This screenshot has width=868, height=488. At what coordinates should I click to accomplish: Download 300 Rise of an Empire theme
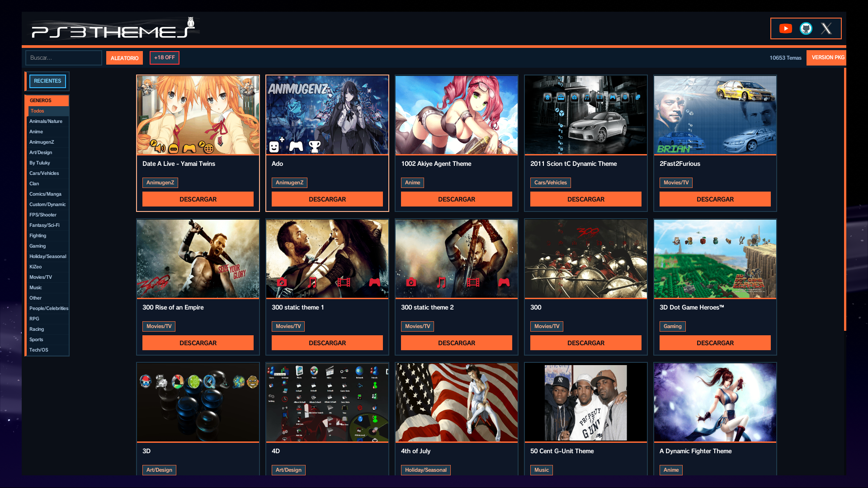coord(198,343)
